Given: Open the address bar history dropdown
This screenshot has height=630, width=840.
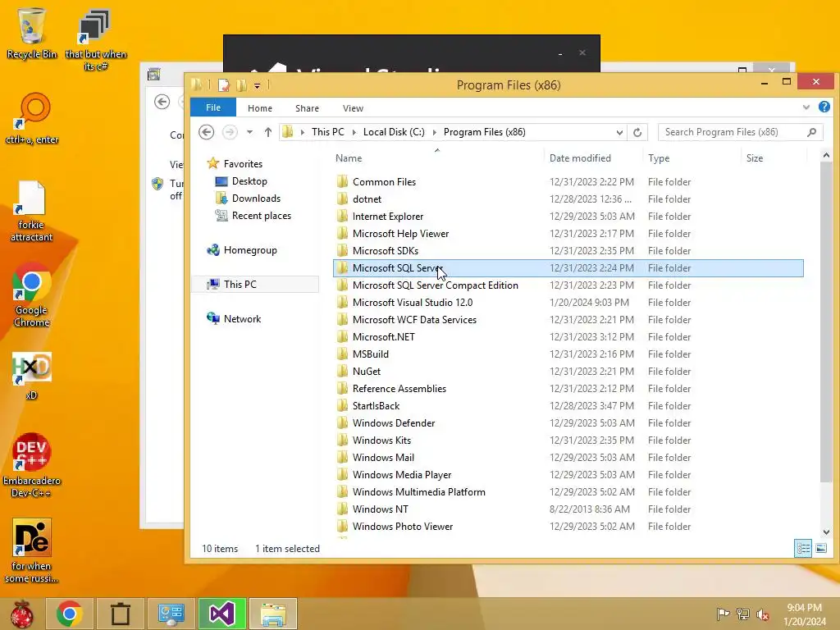Looking at the screenshot, I should (x=619, y=132).
